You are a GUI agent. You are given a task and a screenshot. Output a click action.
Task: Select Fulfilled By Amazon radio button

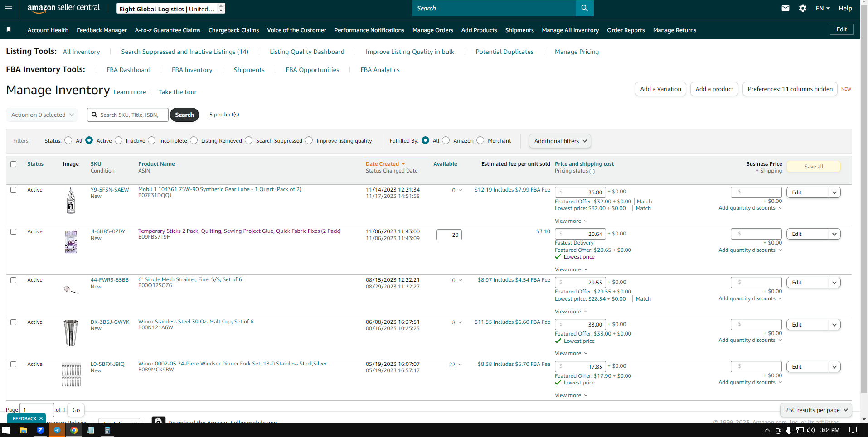click(446, 140)
